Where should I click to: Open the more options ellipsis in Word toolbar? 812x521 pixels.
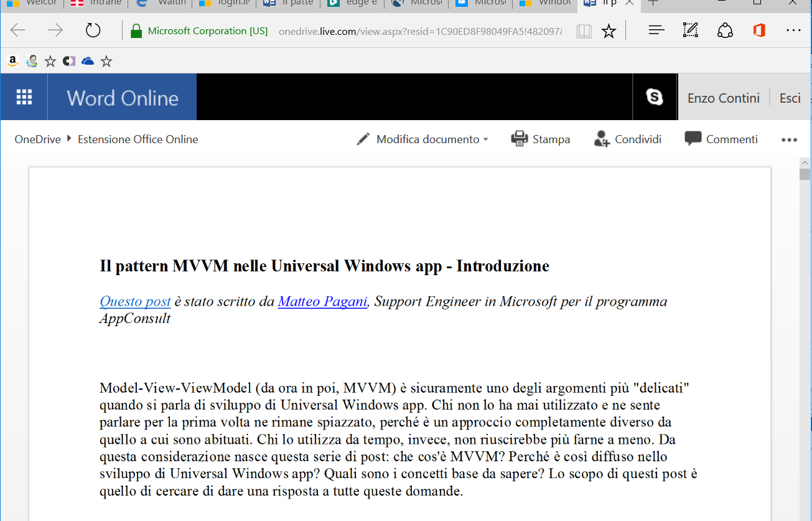[x=789, y=140]
